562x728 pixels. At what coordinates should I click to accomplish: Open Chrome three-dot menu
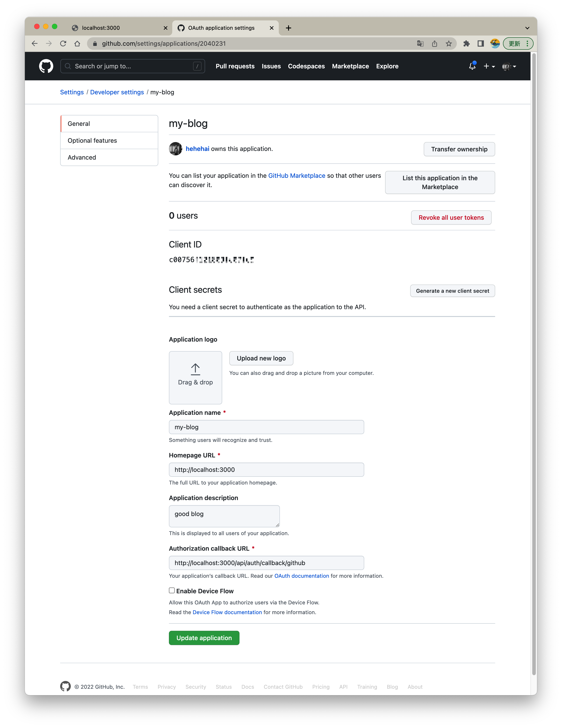[x=527, y=44]
